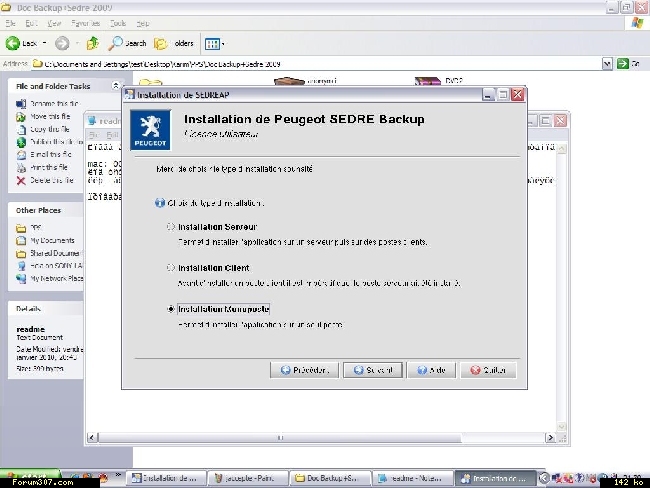This screenshot has height=488, width=650.
Task: Open My Network Places link
Action: [56, 278]
